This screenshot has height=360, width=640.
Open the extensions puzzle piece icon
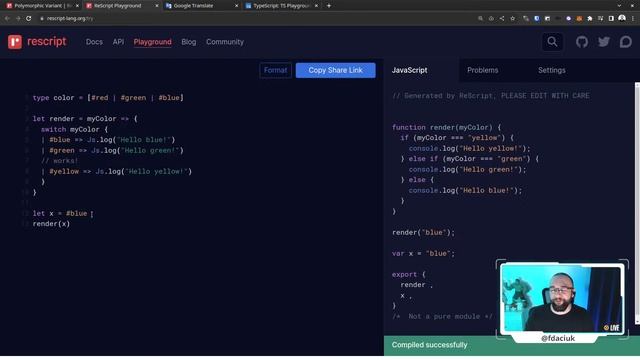[x=589, y=18]
